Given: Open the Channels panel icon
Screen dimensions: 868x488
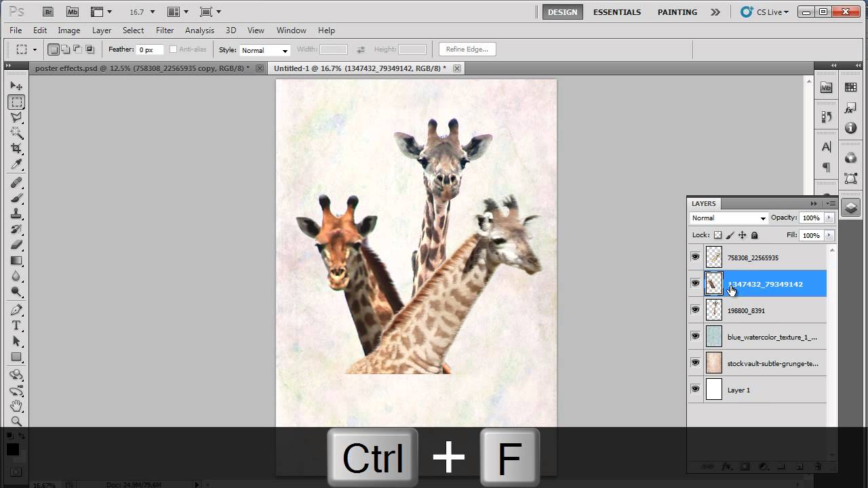Looking at the screenshot, I should (850, 159).
